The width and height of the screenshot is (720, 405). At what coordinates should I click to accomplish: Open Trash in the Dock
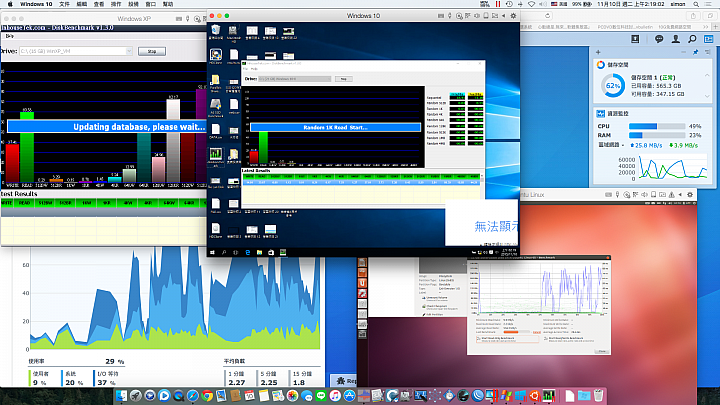pos(598,395)
